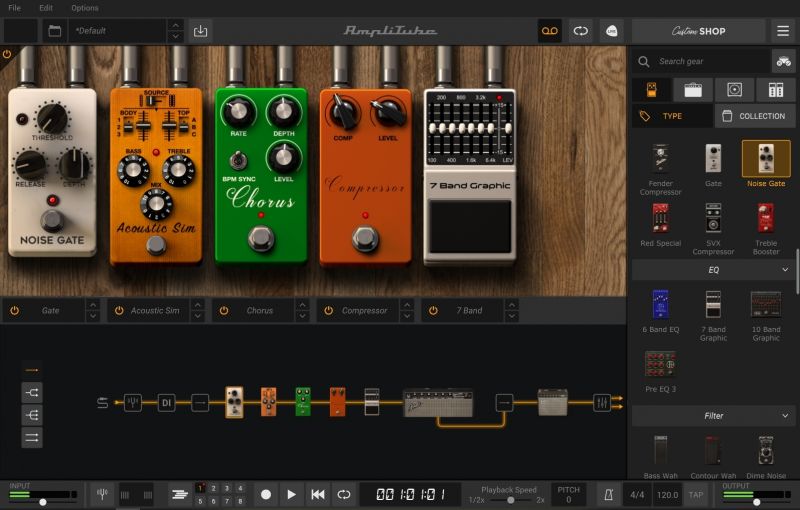Choose the 6 Band EQ pedal

tap(661, 311)
